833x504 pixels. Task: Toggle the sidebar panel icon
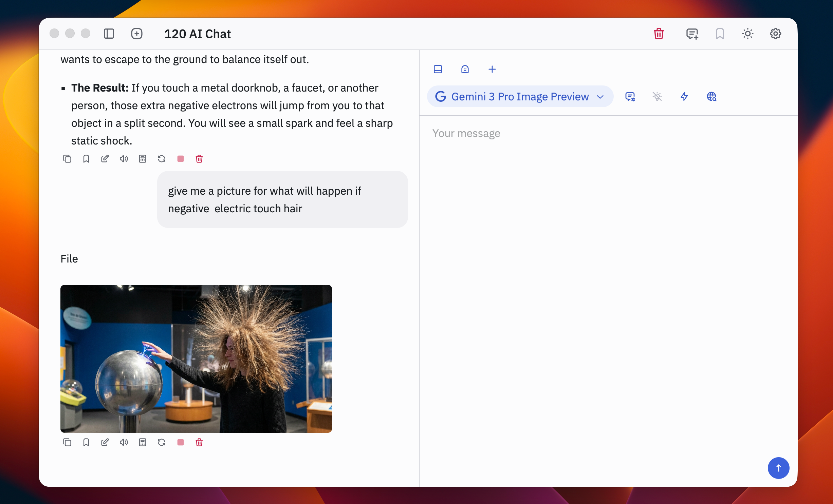109,34
